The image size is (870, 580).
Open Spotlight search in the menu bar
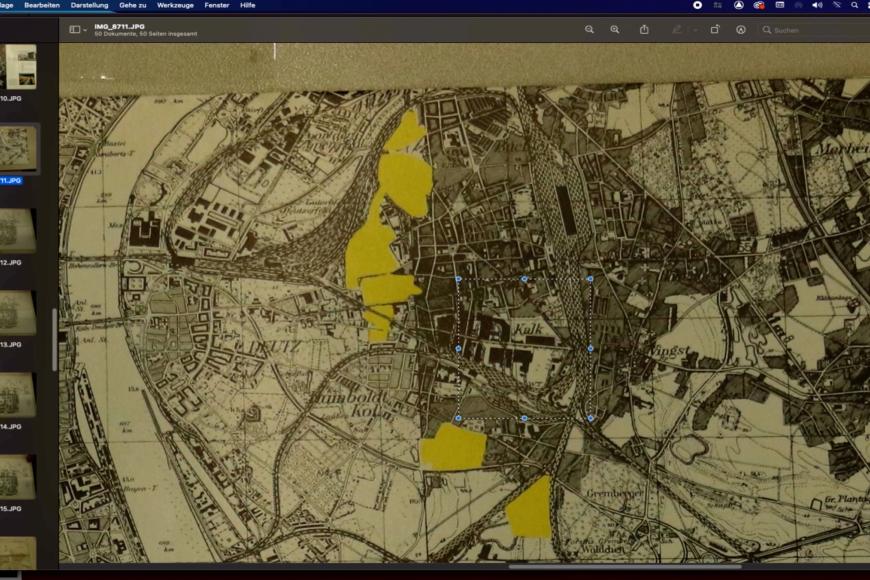[x=854, y=5]
